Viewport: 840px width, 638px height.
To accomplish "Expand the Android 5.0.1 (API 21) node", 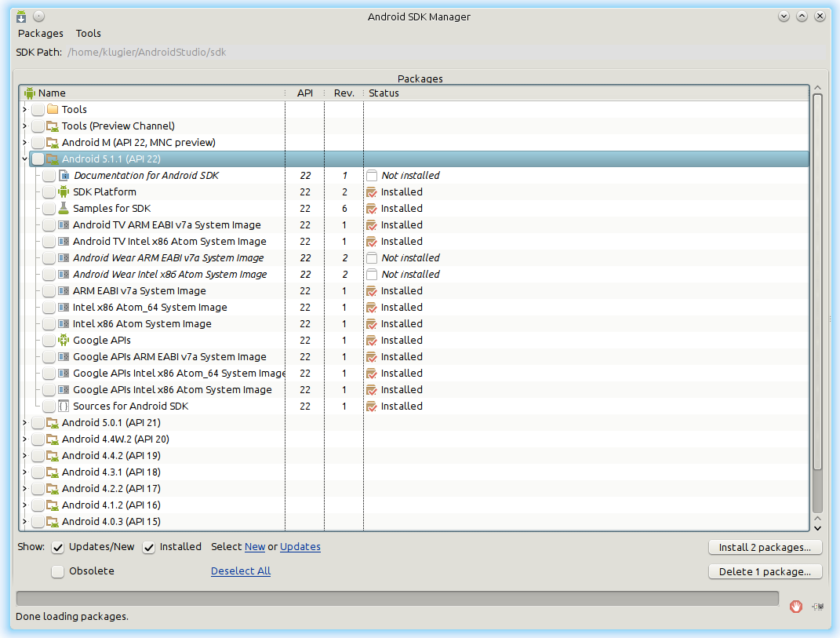I will (24, 423).
